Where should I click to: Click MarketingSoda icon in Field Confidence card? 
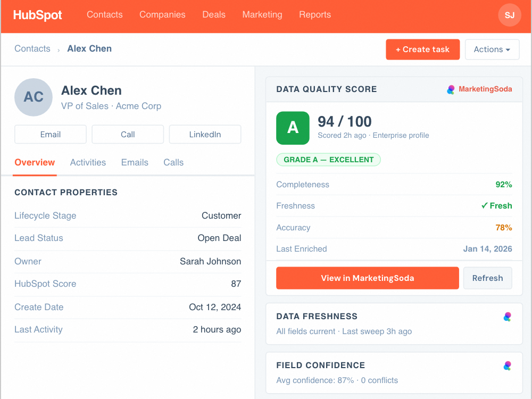(507, 365)
